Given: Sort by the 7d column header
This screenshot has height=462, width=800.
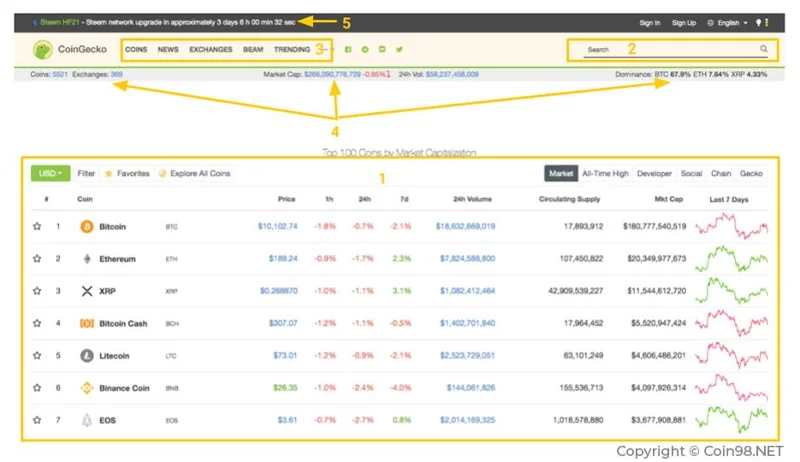Looking at the screenshot, I should pos(404,199).
